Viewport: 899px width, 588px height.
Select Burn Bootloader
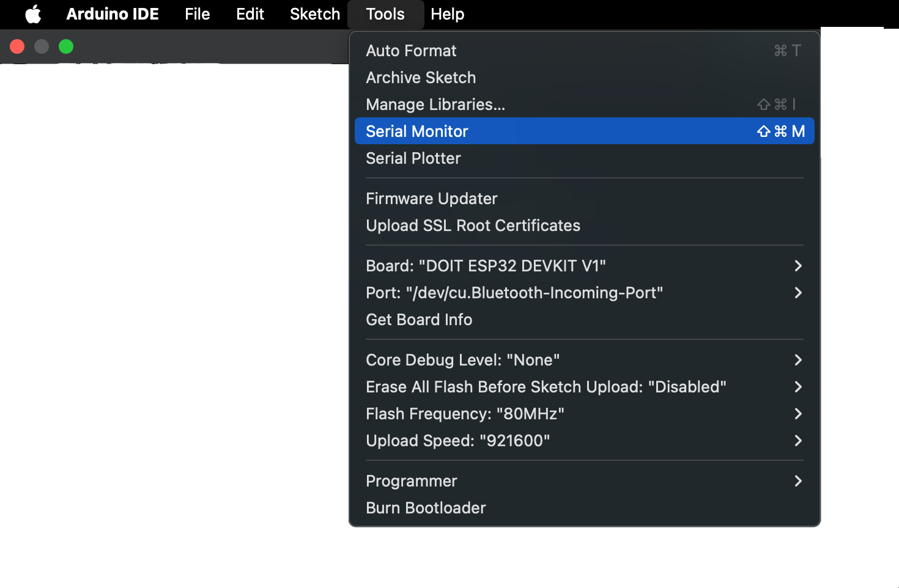pyautogui.click(x=584, y=508)
